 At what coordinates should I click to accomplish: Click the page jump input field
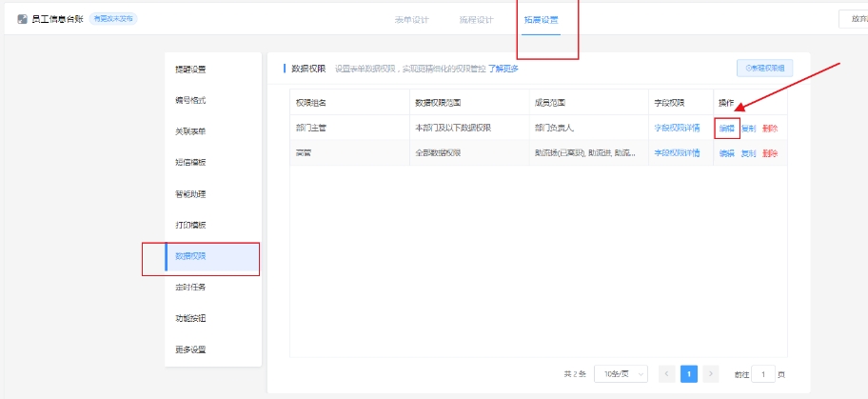(762, 374)
